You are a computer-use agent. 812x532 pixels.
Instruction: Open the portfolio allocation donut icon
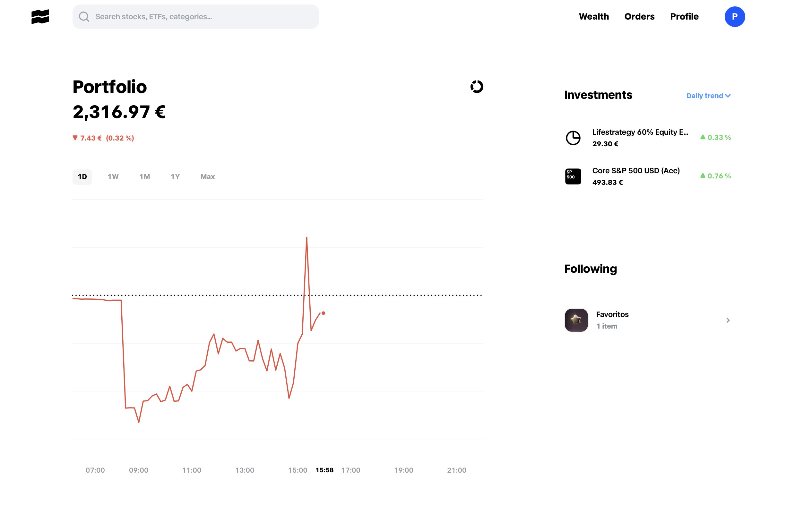point(477,87)
